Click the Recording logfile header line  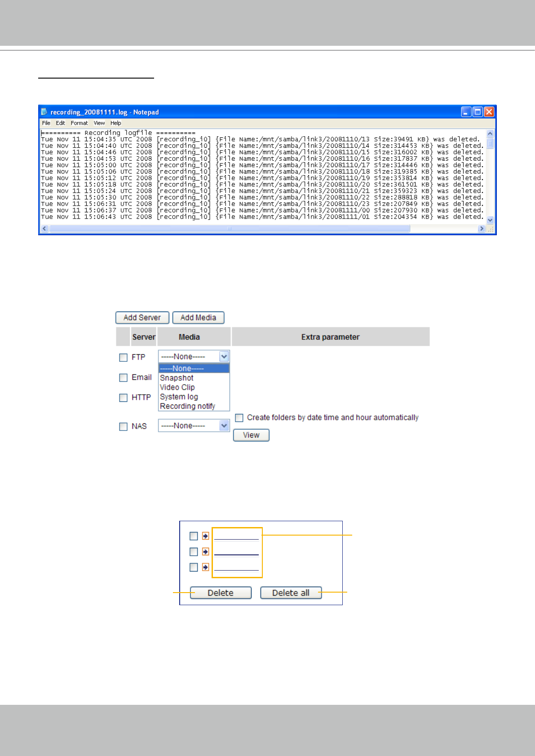pos(118,133)
